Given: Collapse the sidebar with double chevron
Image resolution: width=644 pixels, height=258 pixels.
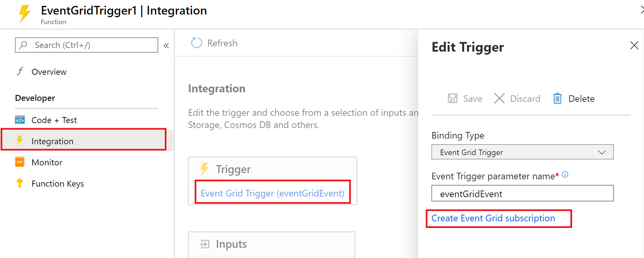Looking at the screenshot, I should pos(166,46).
